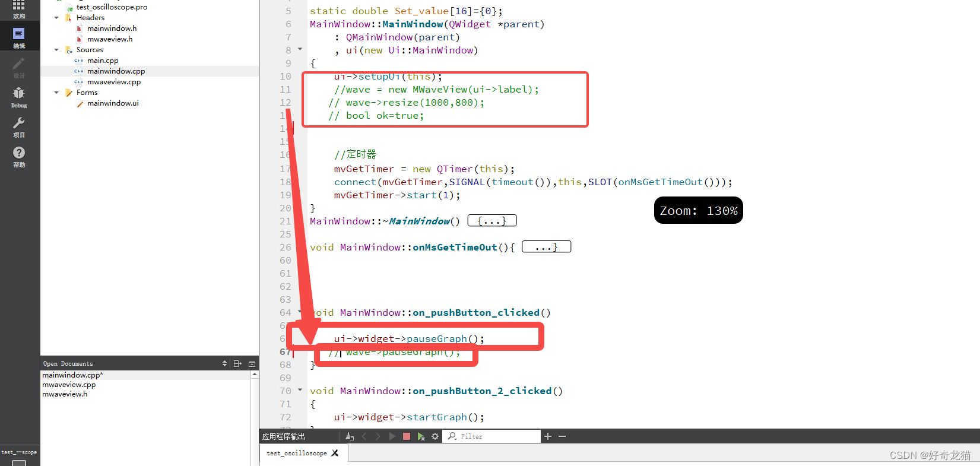
Task: Switch to Debug mode
Action: point(19,97)
